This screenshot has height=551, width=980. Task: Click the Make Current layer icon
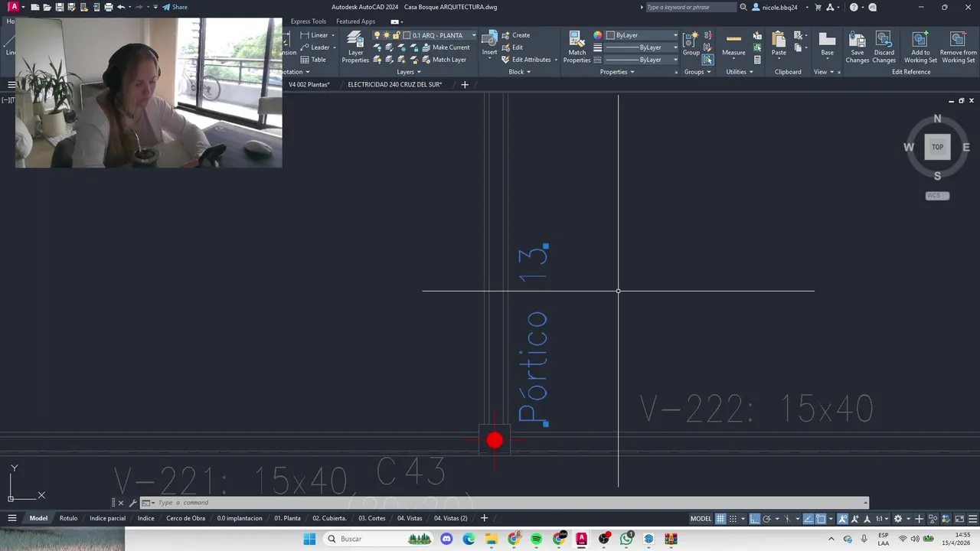tap(426, 47)
